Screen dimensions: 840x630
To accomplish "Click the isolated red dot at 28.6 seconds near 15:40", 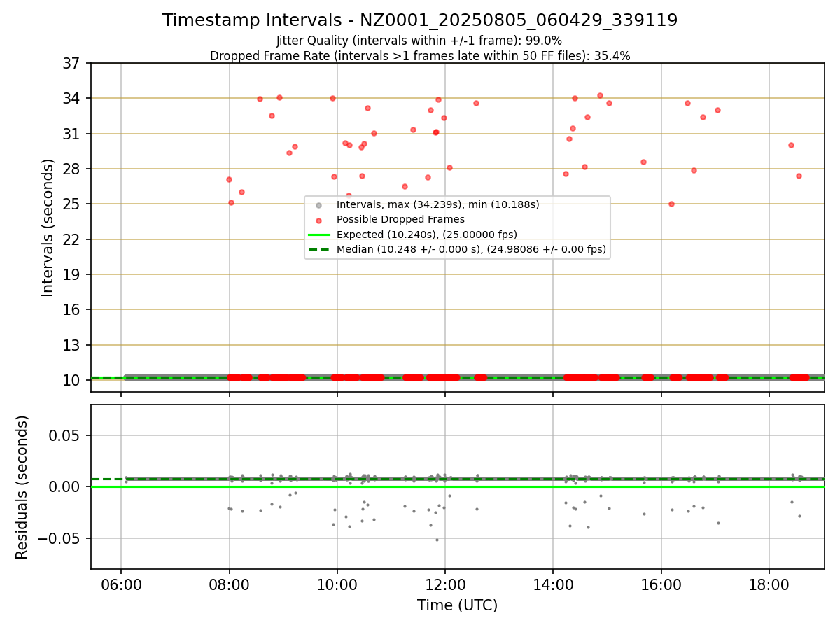I will [x=643, y=162].
